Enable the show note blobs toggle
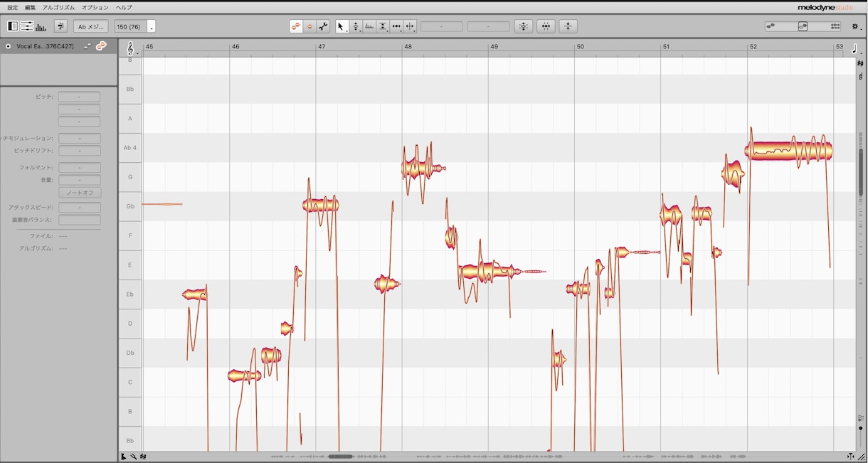This screenshot has height=463, width=868. pos(296,26)
